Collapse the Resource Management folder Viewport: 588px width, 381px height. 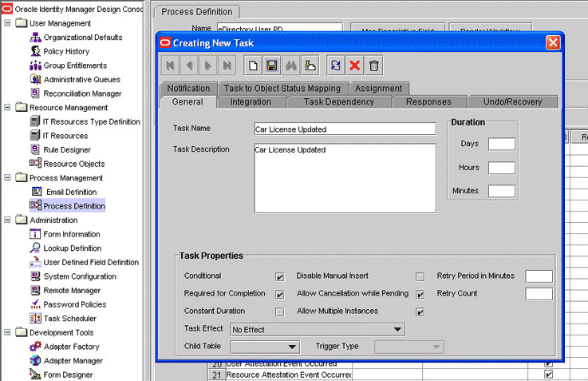(7, 107)
